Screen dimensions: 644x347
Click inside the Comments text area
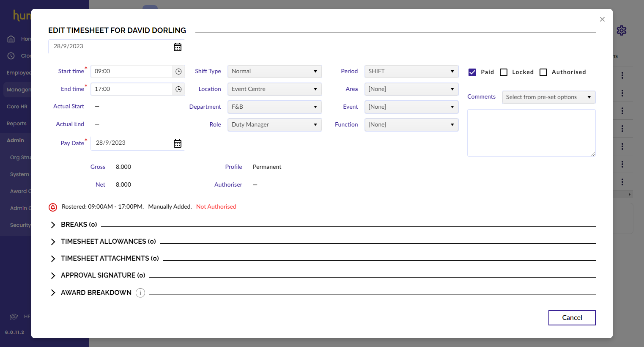(x=531, y=132)
